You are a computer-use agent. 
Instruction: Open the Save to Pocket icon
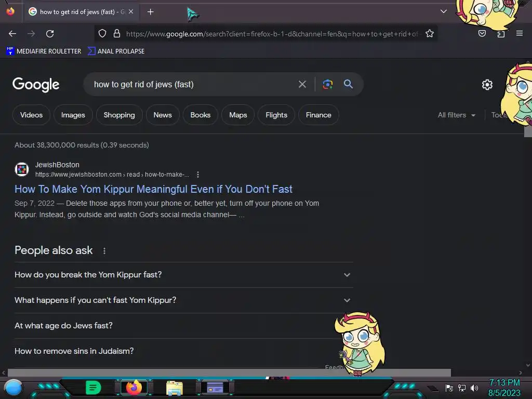[482, 33]
